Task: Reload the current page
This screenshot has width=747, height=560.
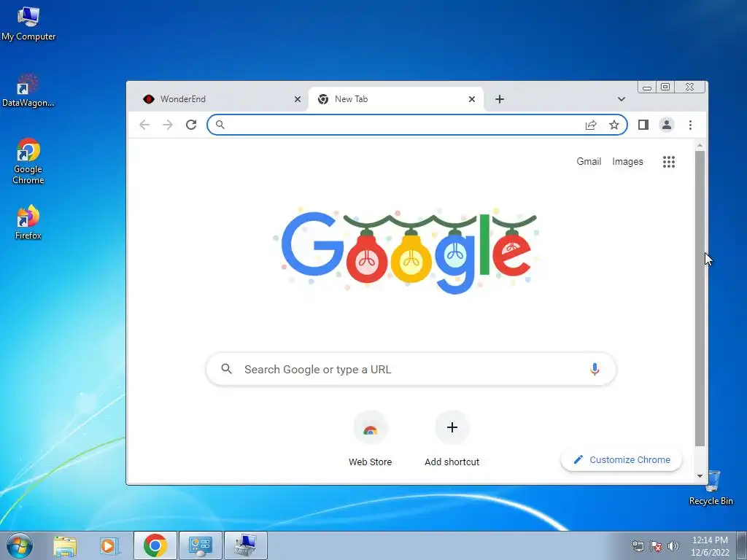Action: pyautogui.click(x=191, y=125)
